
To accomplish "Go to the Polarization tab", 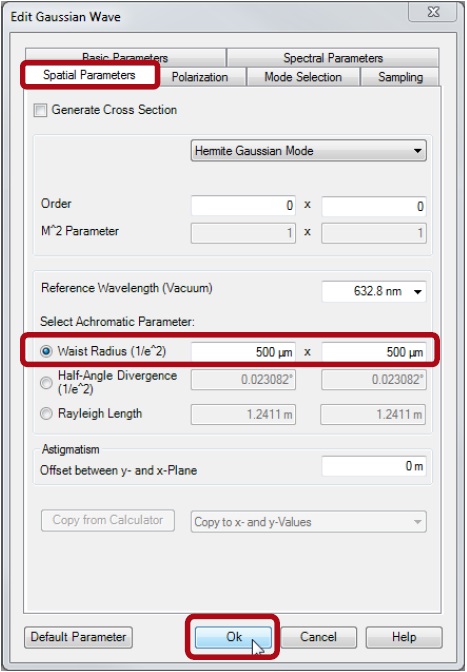I will (200, 77).
